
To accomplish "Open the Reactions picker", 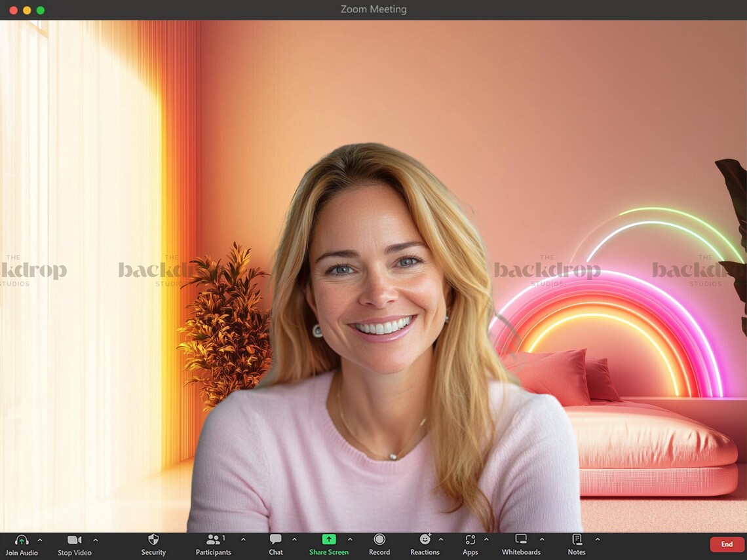I will pyautogui.click(x=425, y=540).
